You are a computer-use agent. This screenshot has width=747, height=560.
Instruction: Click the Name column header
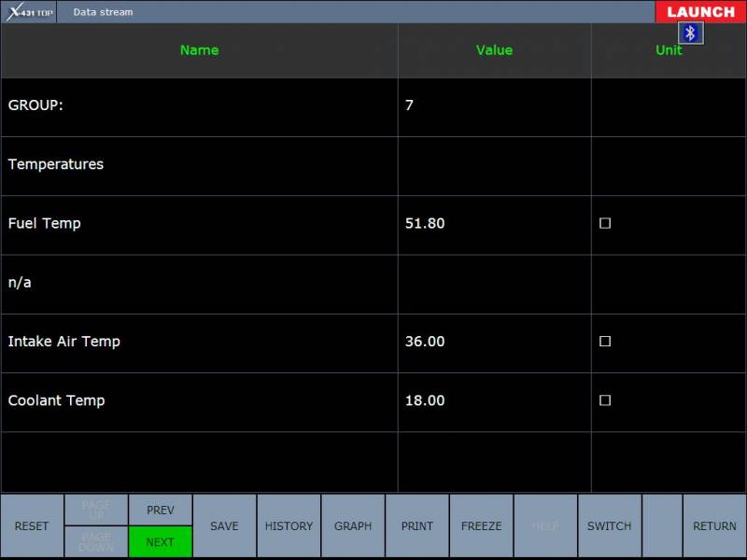[199, 50]
